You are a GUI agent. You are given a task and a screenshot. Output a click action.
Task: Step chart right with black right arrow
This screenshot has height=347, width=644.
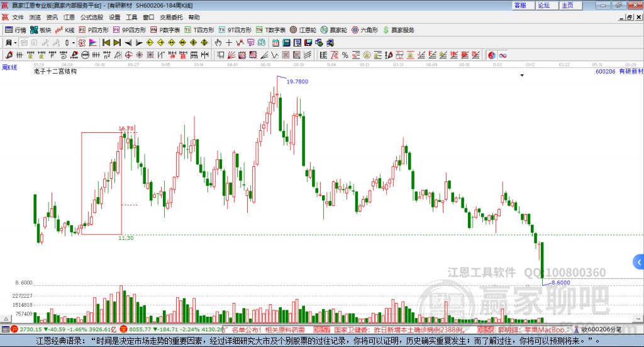tap(139, 43)
